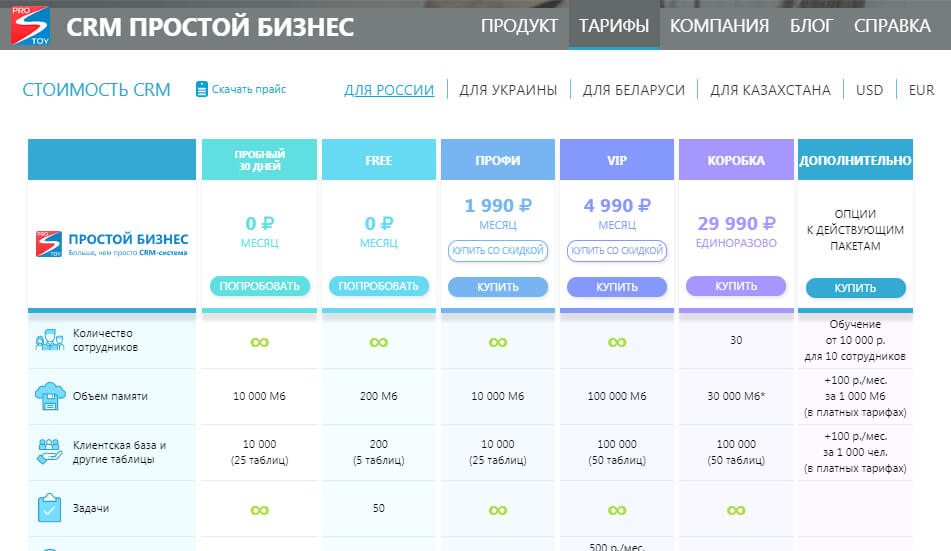Click 30 000 Мб* memory for Коробка
This screenshot has width=951, height=551.
pos(736,396)
